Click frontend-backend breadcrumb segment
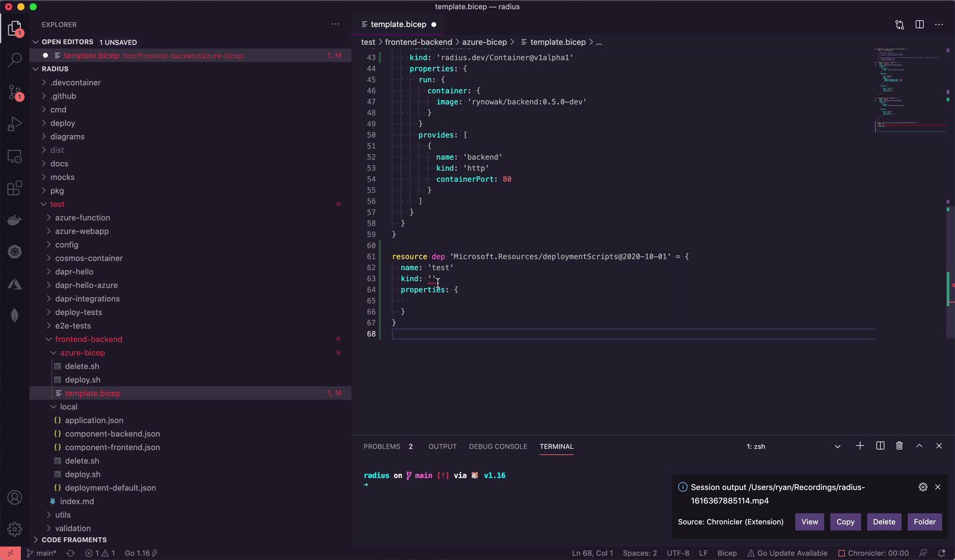Image resolution: width=955 pixels, height=560 pixels. tap(418, 42)
